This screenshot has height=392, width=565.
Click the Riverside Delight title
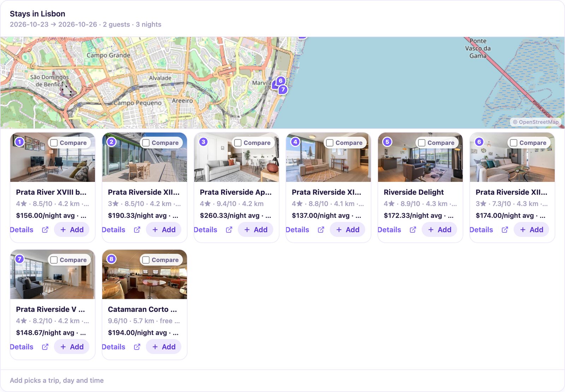(x=414, y=192)
